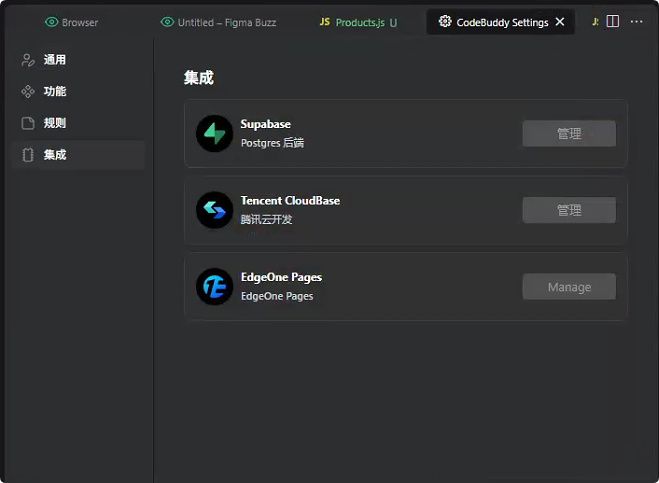Screen dimensions: 659x483
Task: Click the EdgeOne Pages logo
Action: tap(214, 287)
